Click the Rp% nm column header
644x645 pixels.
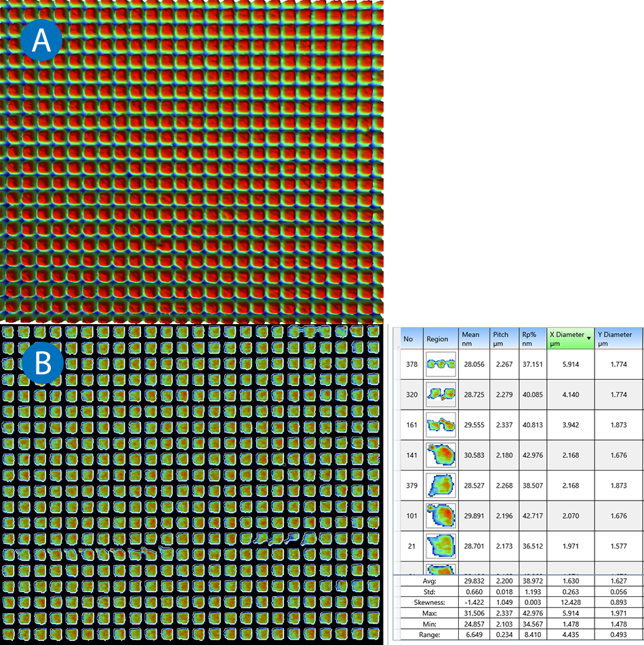click(533, 338)
